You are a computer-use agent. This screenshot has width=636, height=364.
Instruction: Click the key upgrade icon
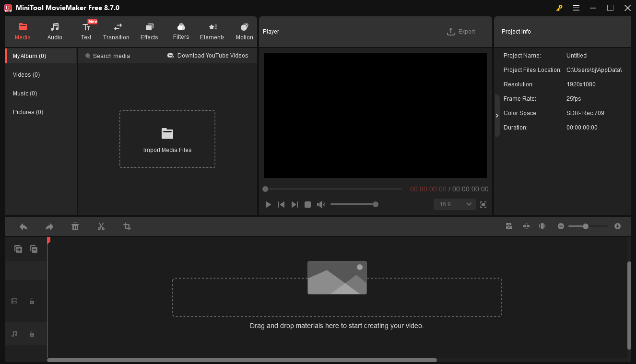pos(559,8)
